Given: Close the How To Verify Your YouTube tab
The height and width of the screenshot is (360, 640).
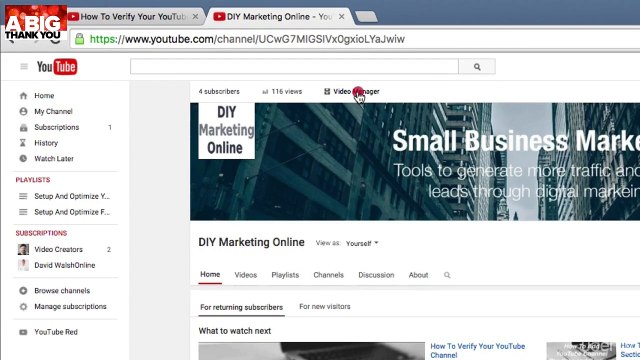Looking at the screenshot, I should pyautogui.click(x=196, y=17).
